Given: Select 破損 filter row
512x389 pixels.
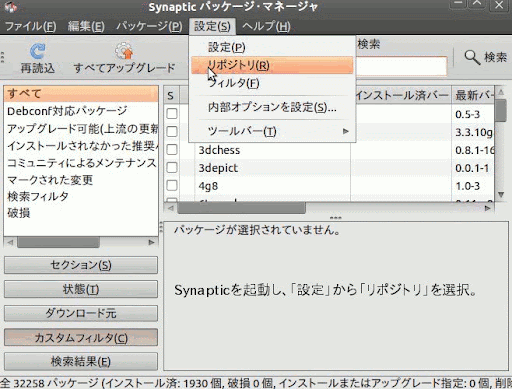Looking at the screenshot, I should [x=81, y=213].
